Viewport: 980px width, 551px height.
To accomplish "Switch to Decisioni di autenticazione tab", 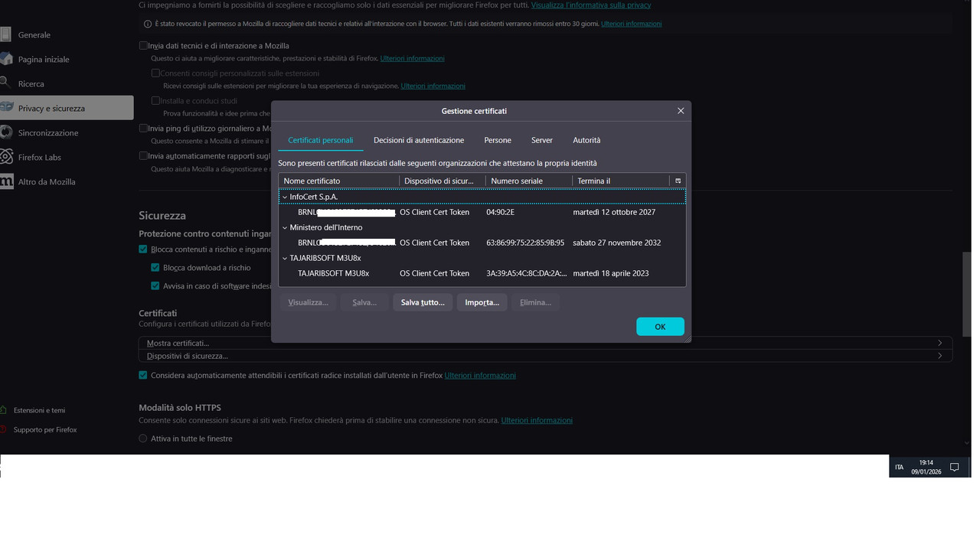I will pyautogui.click(x=419, y=140).
